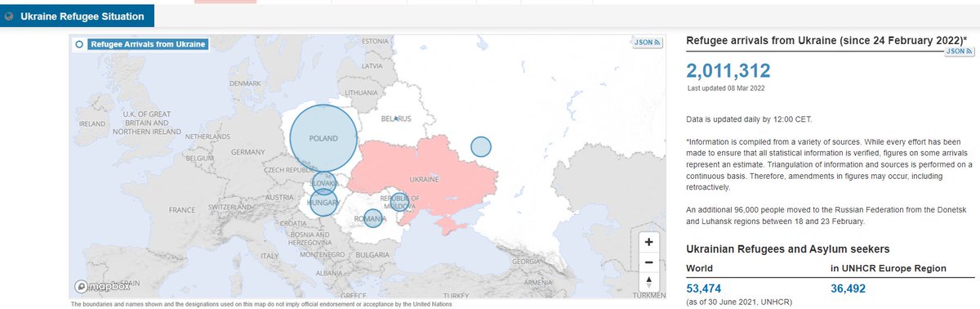The image size is (980, 309).
Task: Open the JSON feed button on the map
Action: [648, 43]
